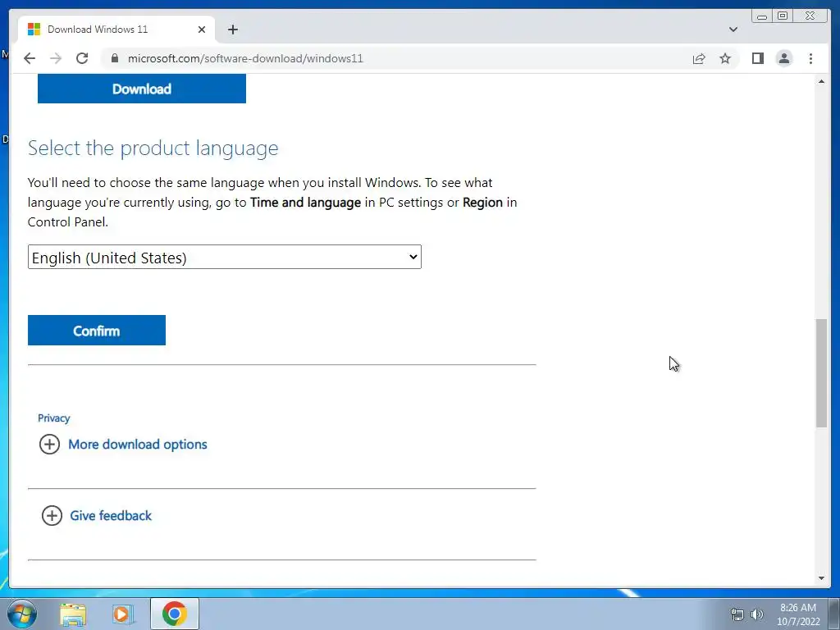Open the Privacy link

53,418
